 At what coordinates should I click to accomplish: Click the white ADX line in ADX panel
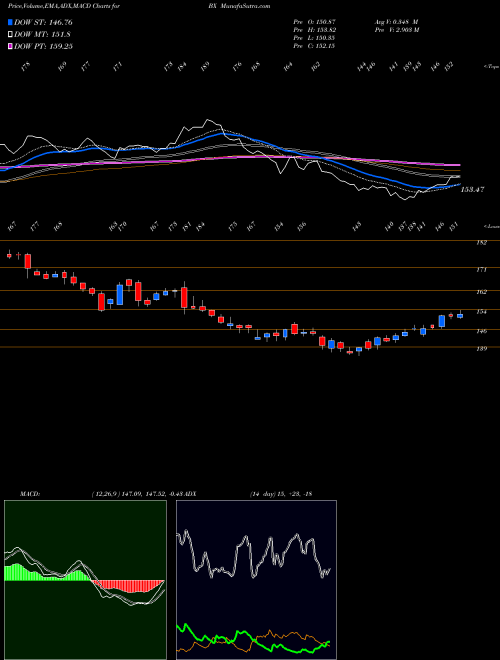pyautogui.click(x=254, y=556)
